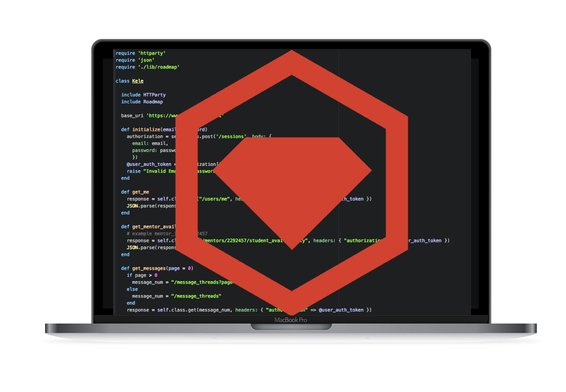Click the 'include Roadmap' line
Viewport: 566px width, 392px height.
(142, 102)
